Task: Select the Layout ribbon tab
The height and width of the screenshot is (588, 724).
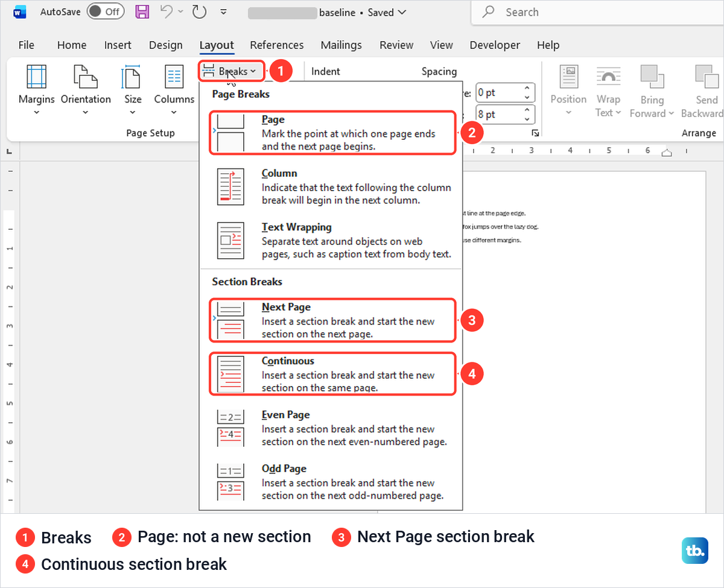Action: [217, 45]
